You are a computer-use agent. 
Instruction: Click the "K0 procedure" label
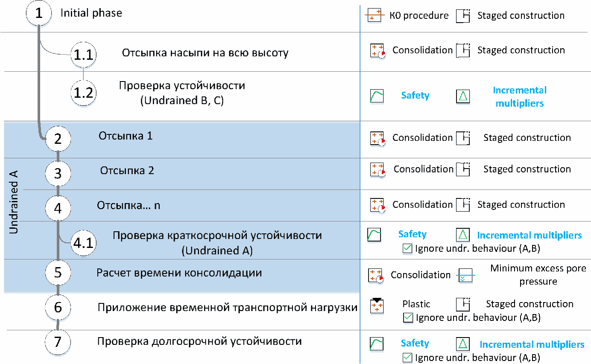click(419, 16)
